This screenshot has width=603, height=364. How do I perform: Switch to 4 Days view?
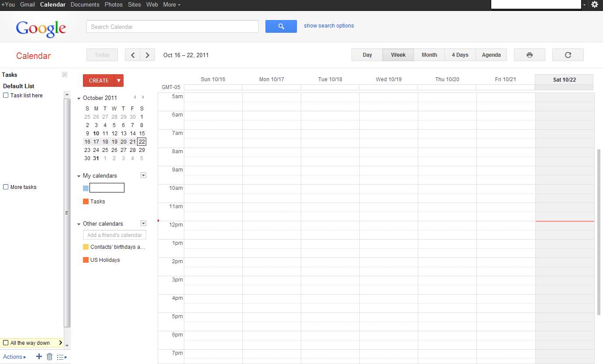(x=460, y=55)
